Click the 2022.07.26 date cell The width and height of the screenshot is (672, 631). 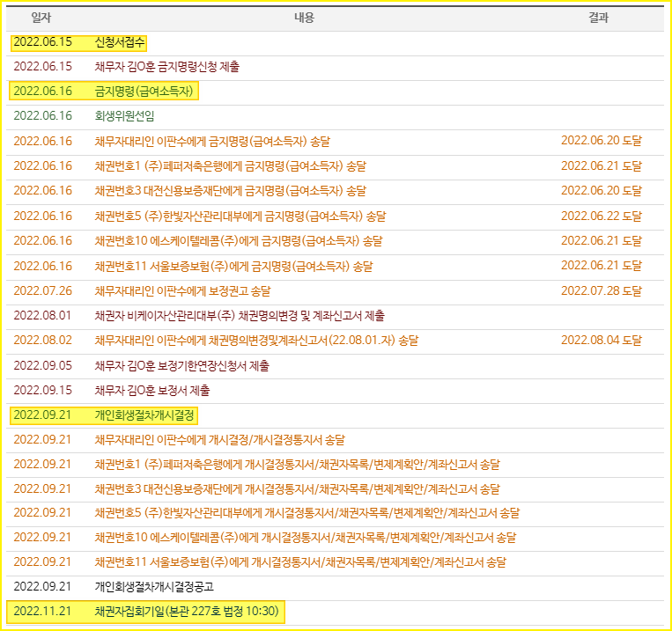[x=42, y=291]
